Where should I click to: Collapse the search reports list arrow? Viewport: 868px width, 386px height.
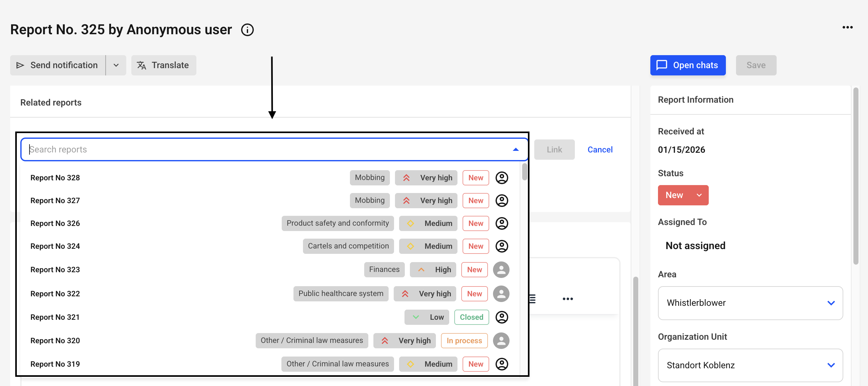[x=515, y=149]
